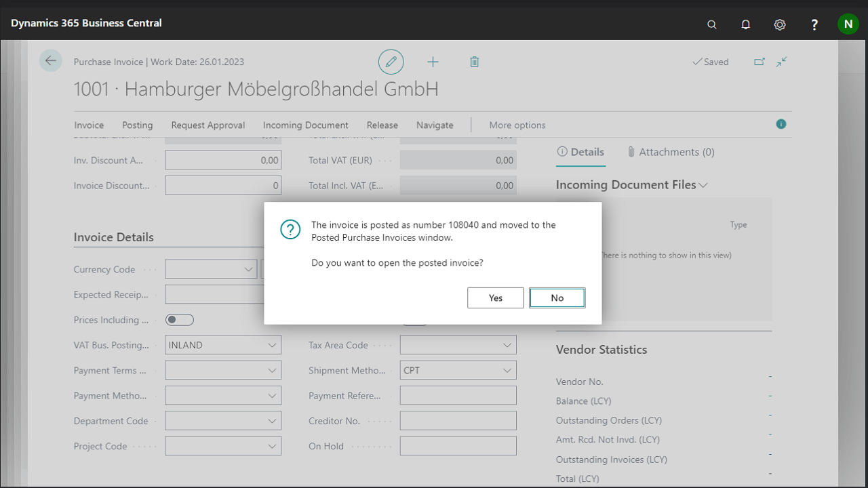Click Balance (LCY) value link
868x488 pixels.
coord(770,395)
